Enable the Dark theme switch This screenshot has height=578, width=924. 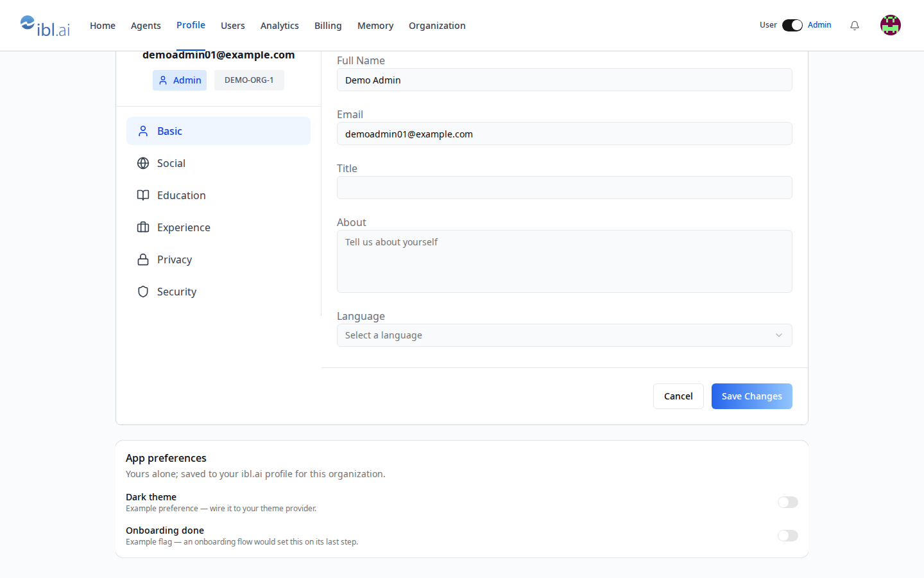788,502
